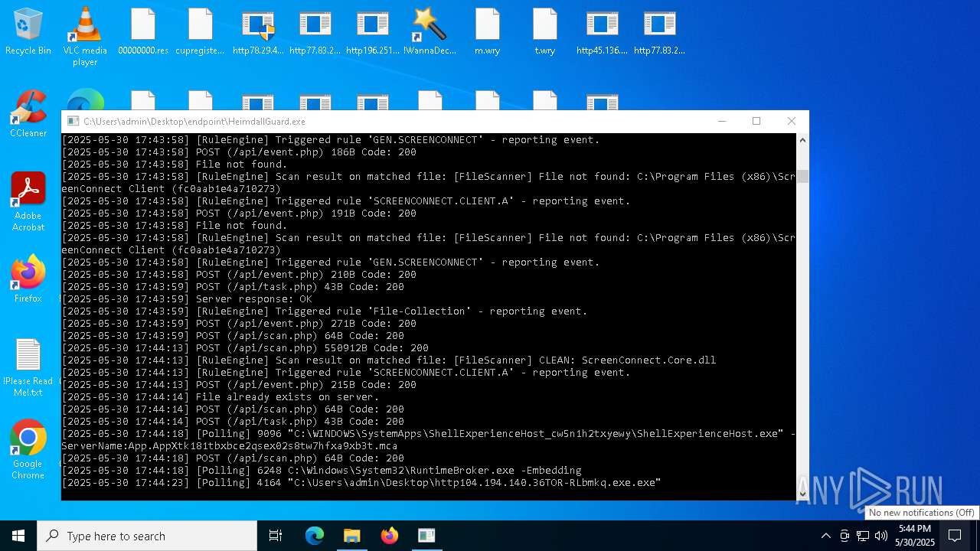Open Firefox from the taskbar
The image size is (980, 551).
[390, 536]
